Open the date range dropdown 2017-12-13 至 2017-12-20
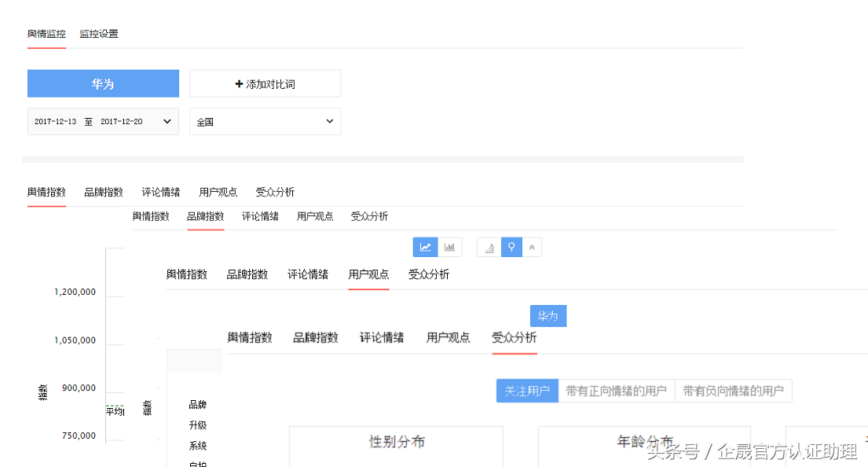 pyautogui.click(x=103, y=122)
